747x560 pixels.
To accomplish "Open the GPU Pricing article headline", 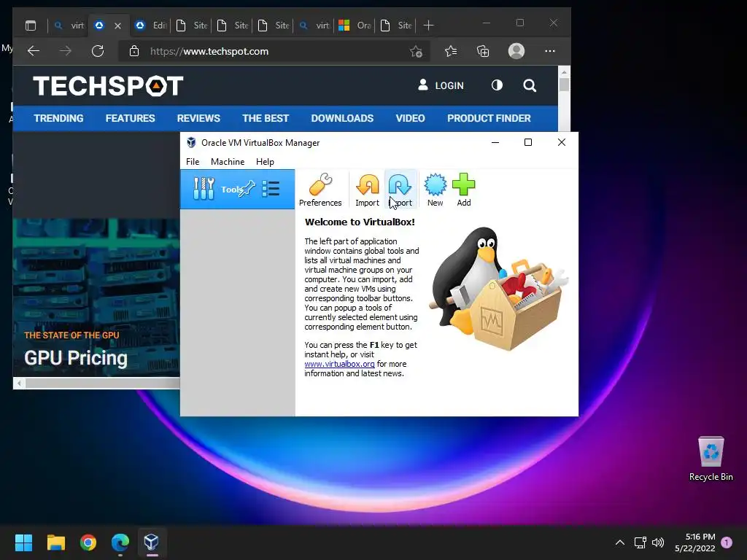I will pos(76,358).
